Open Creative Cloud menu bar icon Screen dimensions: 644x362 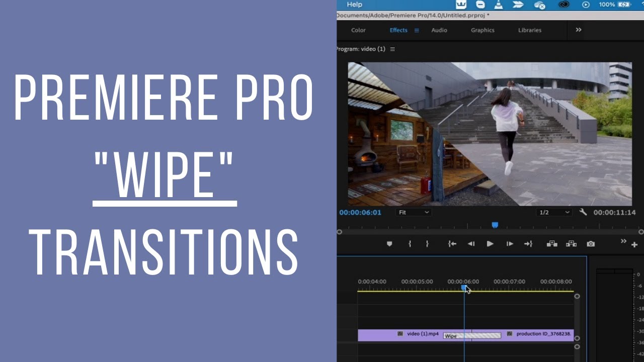pyautogui.click(x=563, y=5)
